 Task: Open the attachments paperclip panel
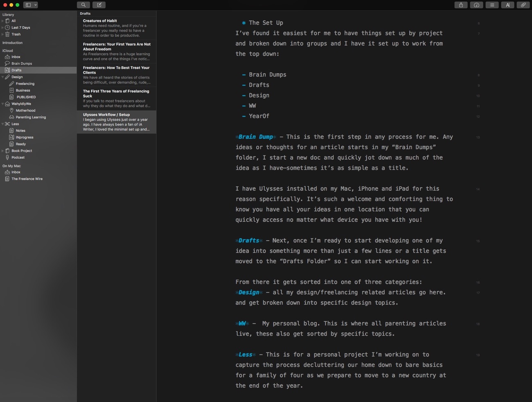[x=523, y=5]
